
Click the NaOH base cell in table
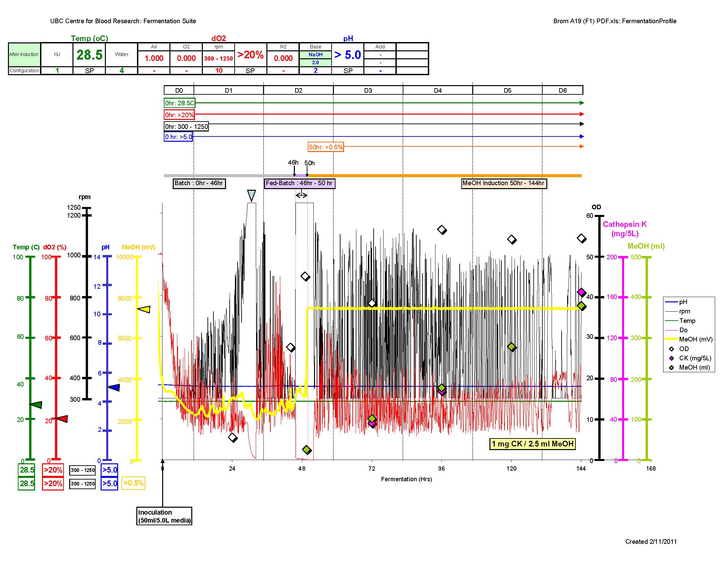coord(315,55)
